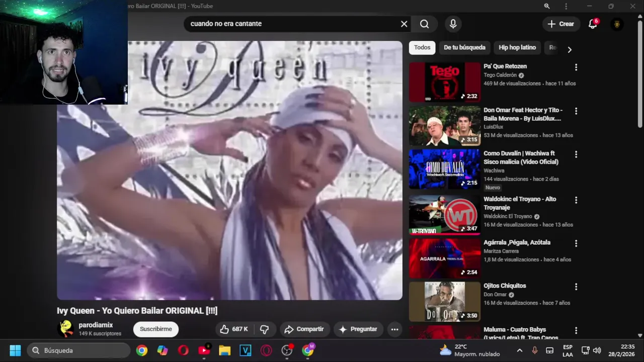The image size is (644, 362).
Task: Open the Opera GX taskbar icon
Action: [x=266, y=350]
